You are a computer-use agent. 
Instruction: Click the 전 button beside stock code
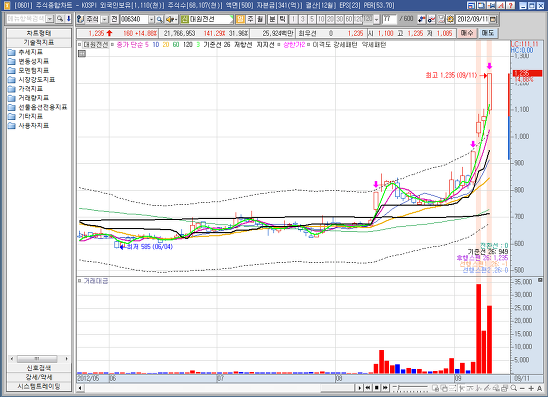coord(114,19)
